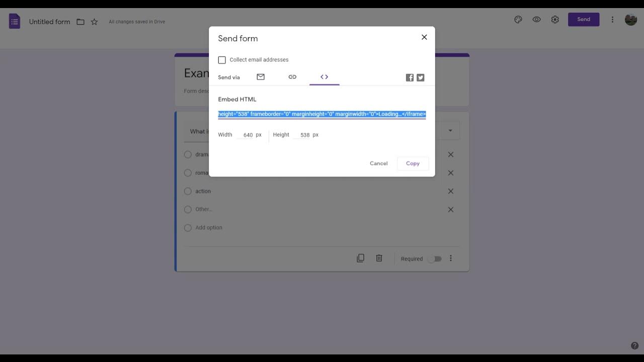Select the embed HTML tab

point(325,77)
